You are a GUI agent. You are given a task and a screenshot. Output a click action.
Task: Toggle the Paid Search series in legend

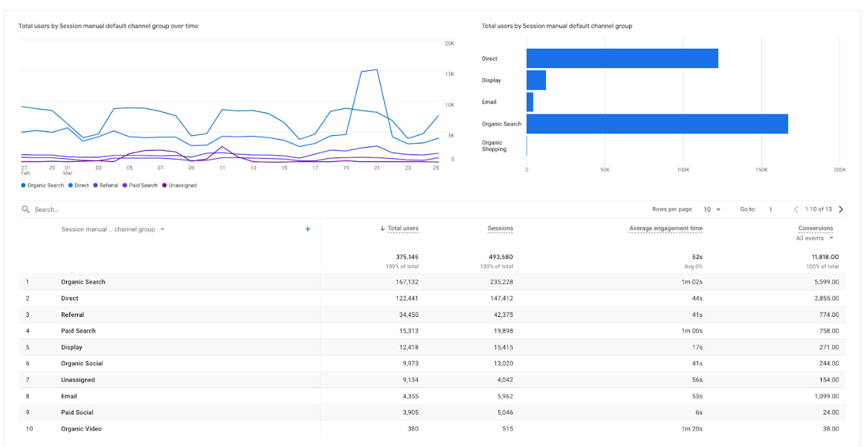140,186
